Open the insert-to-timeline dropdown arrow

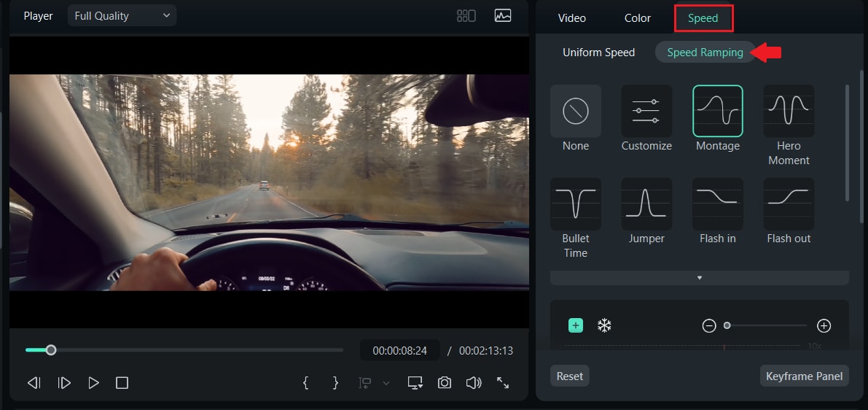[386, 383]
